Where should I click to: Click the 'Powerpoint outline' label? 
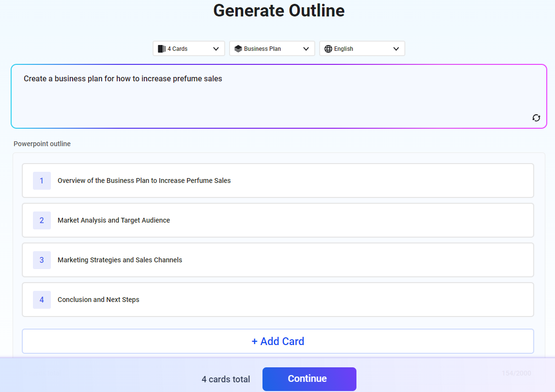pyautogui.click(x=42, y=144)
